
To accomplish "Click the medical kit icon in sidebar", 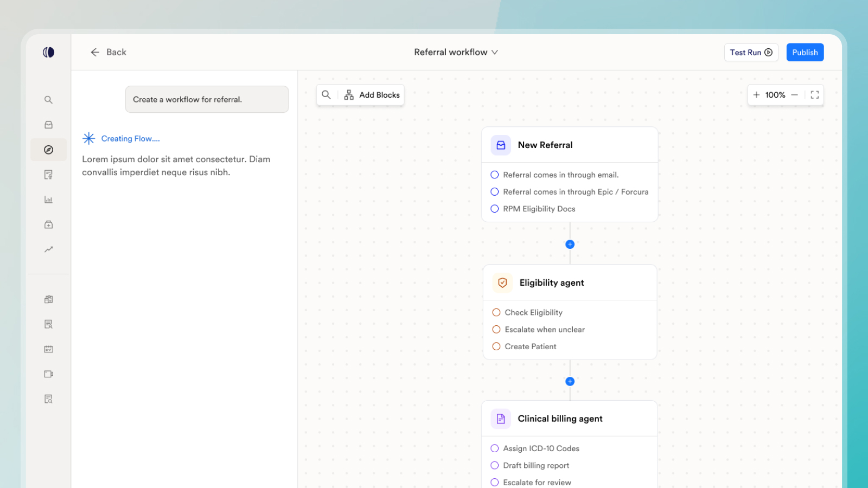I will tap(48, 224).
